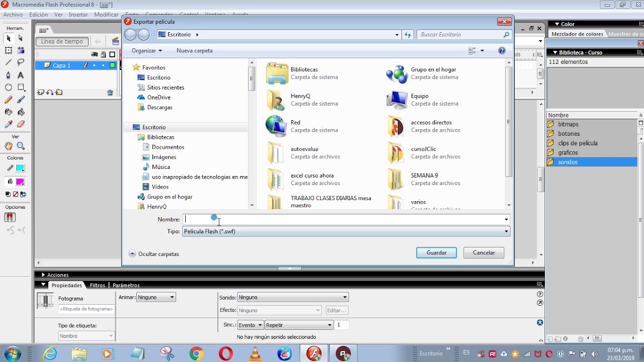Toggle the Snap to Objects magnet option

tap(10, 217)
